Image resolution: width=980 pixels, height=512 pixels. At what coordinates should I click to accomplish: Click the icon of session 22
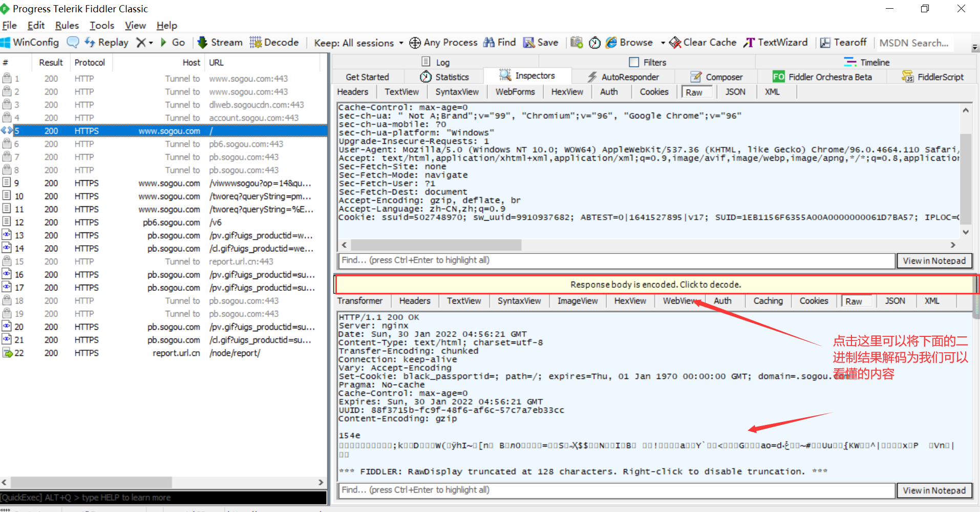[7, 353]
